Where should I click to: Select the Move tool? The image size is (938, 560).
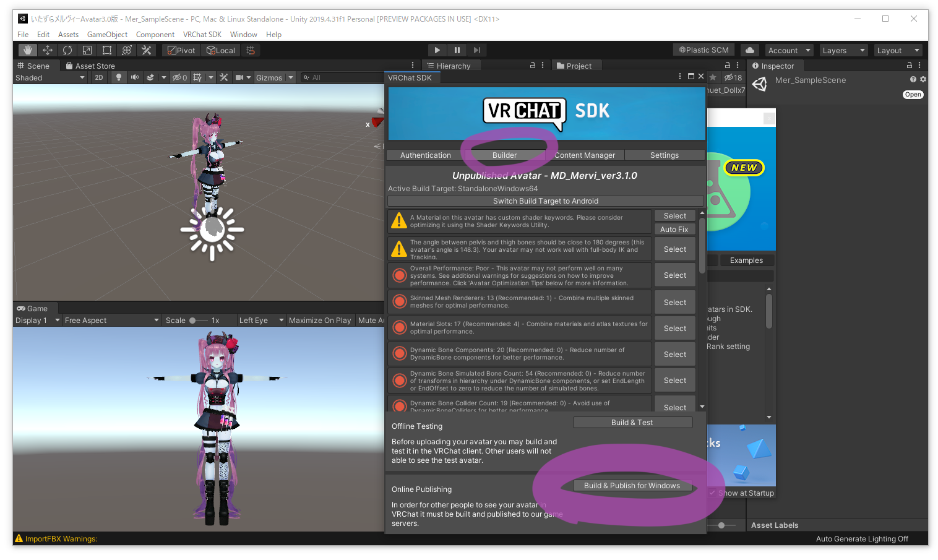click(x=47, y=50)
